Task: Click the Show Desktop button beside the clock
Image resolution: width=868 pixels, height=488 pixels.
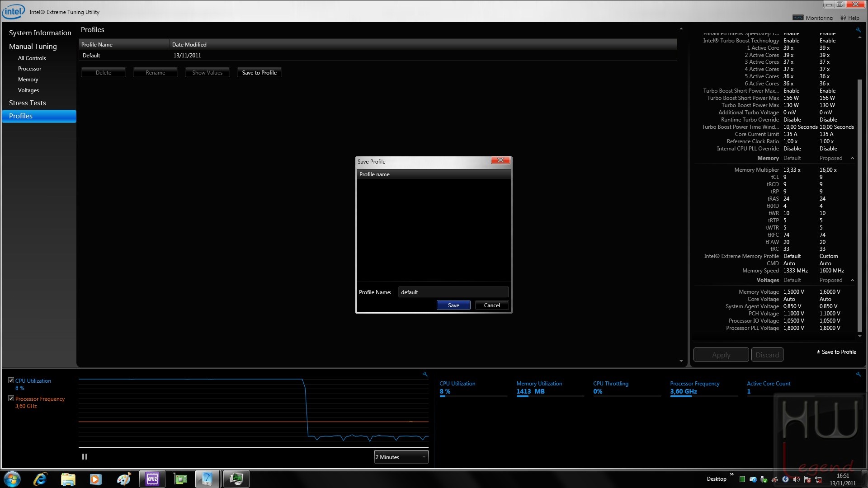Action: coord(864,479)
